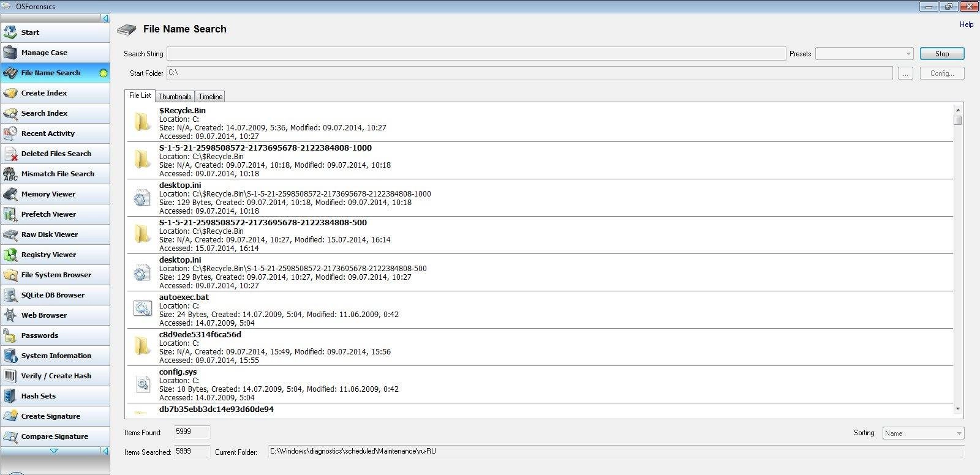Click the autoexec.bat file icon
Screen dimensions: 980x475
coord(142,309)
